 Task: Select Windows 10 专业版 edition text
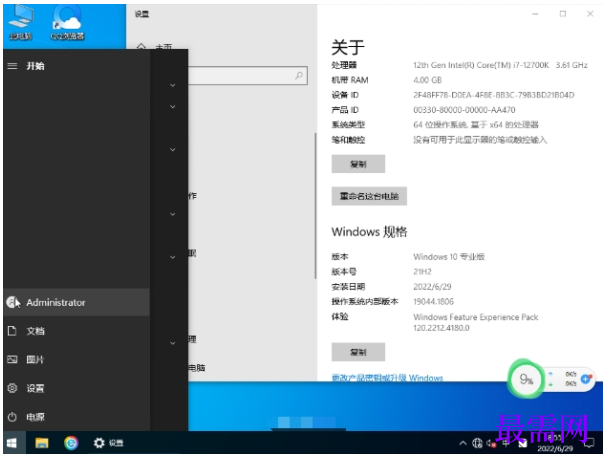(x=449, y=257)
